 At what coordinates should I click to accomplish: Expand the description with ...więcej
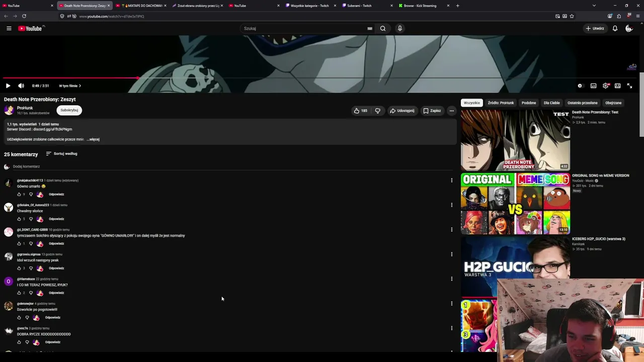(x=93, y=139)
